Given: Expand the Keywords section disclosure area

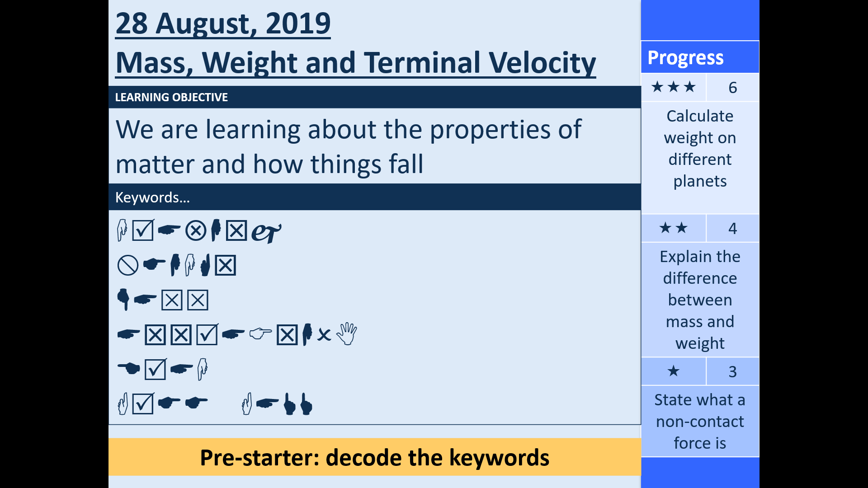Looking at the screenshot, I should pos(374,197).
